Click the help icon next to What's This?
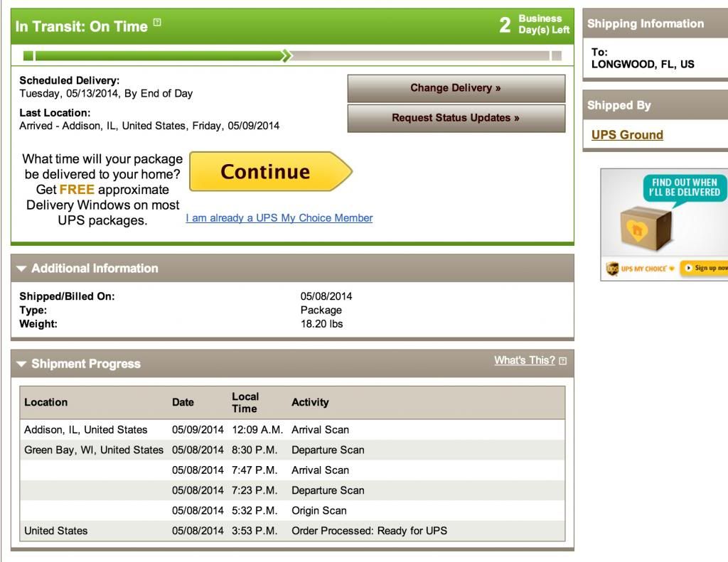 (563, 361)
